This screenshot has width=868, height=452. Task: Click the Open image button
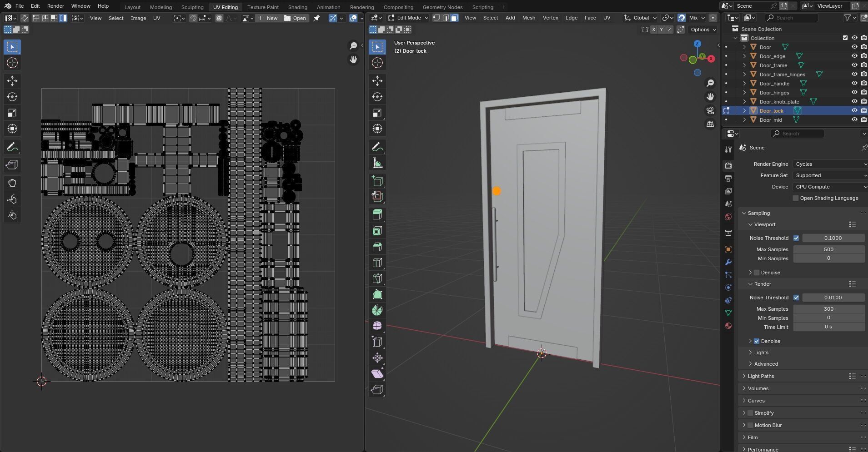coord(295,18)
